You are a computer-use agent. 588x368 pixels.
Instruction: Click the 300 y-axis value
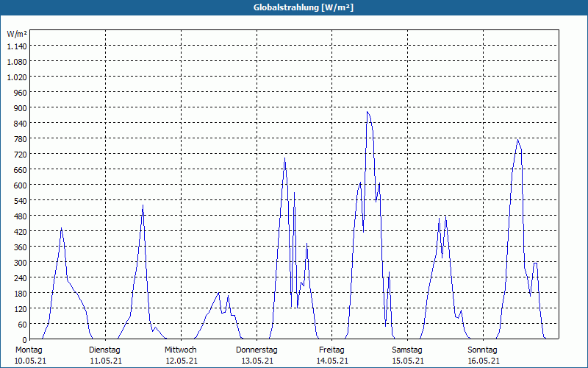pos(21,263)
